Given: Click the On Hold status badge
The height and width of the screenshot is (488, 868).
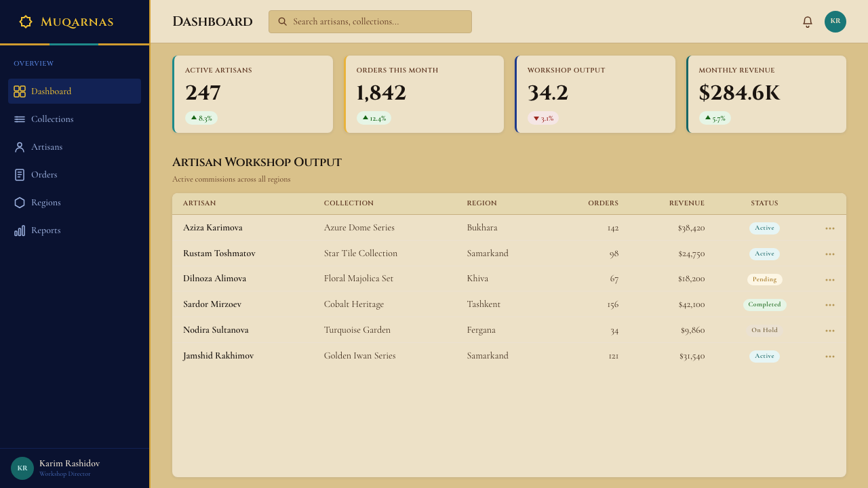Looking at the screenshot, I should (764, 331).
